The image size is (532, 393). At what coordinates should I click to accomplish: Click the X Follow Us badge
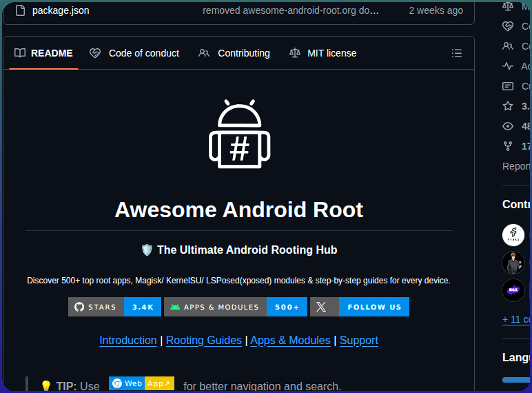360,307
